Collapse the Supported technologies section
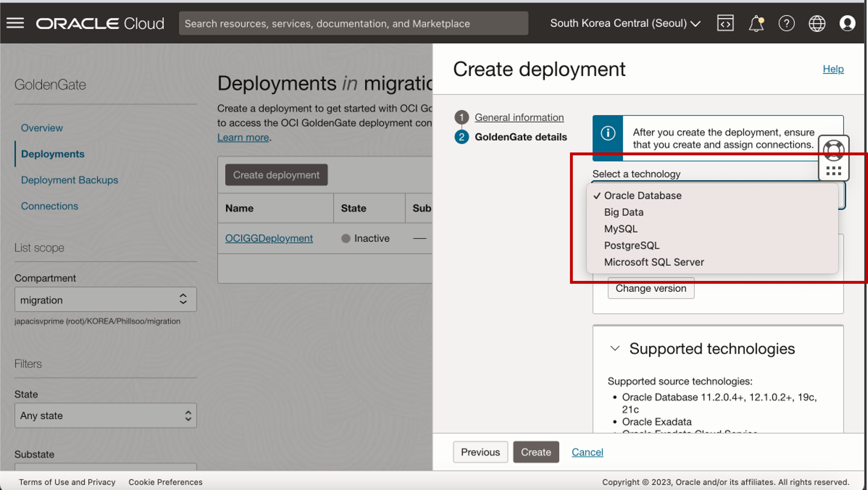Screen dimensions: 868x490 [615, 348]
